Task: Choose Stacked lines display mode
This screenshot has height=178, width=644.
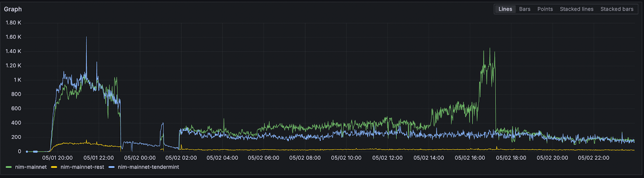Action: point(576,9)
